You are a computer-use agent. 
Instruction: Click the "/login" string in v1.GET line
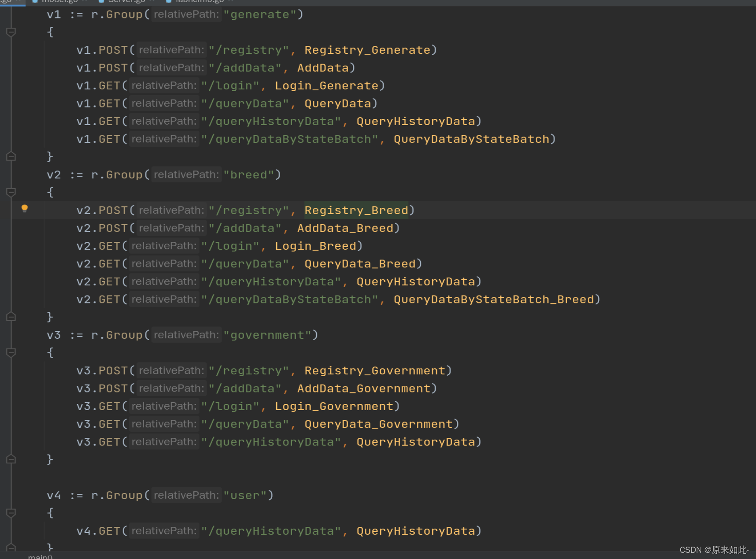pos(230,85)
